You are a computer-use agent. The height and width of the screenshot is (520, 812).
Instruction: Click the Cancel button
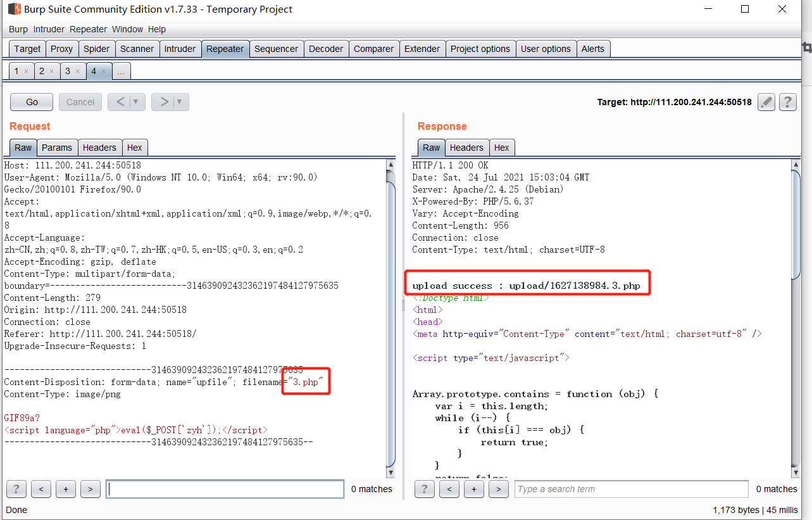[x=80, y=102]
